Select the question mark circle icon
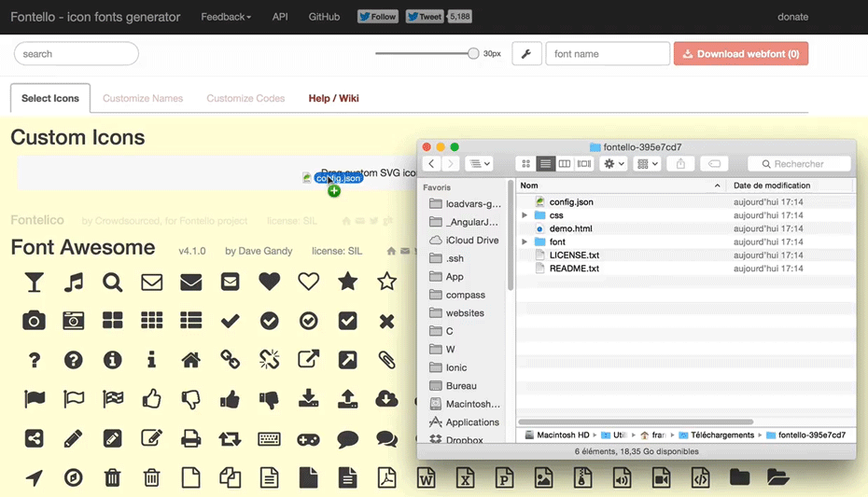 pyautogui.click(x=73, y=360)
